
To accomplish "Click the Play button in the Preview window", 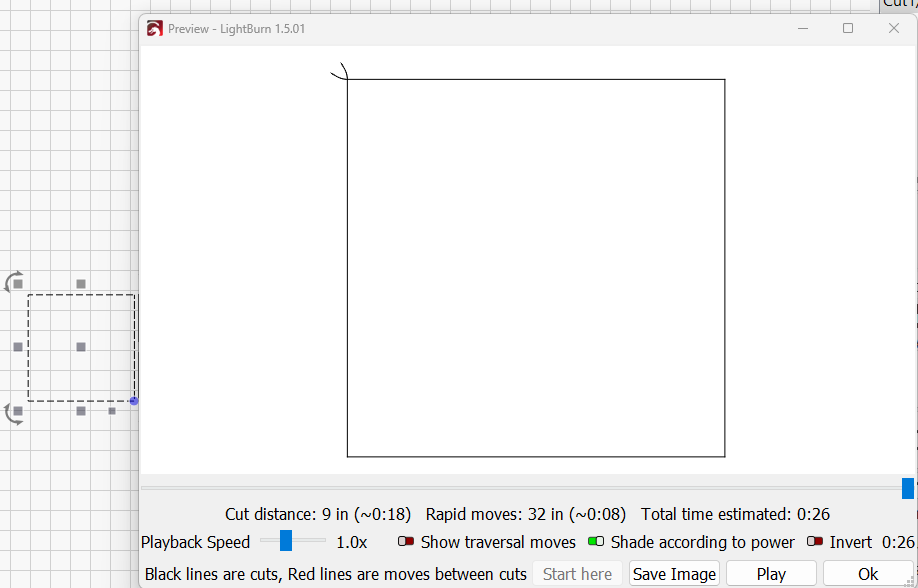I will coord(771,574).
